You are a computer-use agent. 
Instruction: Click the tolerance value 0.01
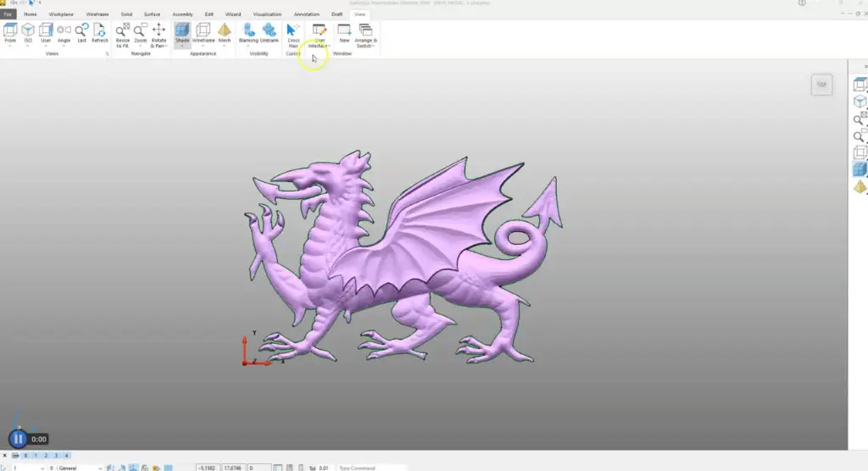324,468
